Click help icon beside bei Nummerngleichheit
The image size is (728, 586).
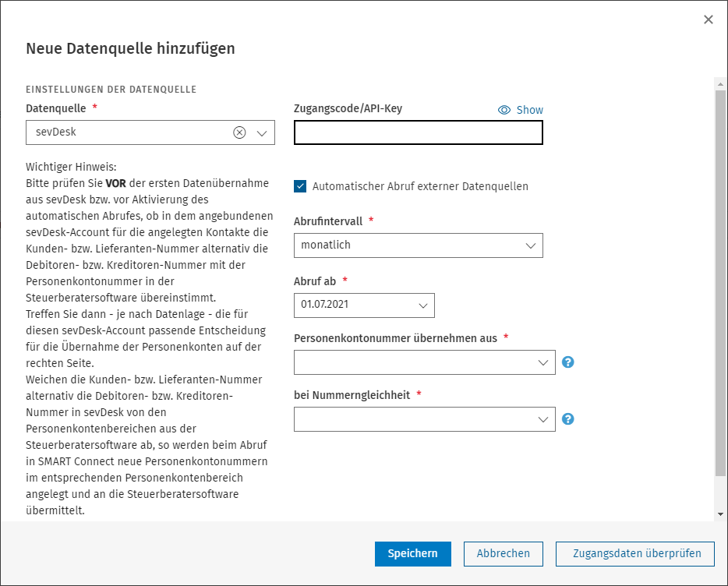click(x=567, y=419)
